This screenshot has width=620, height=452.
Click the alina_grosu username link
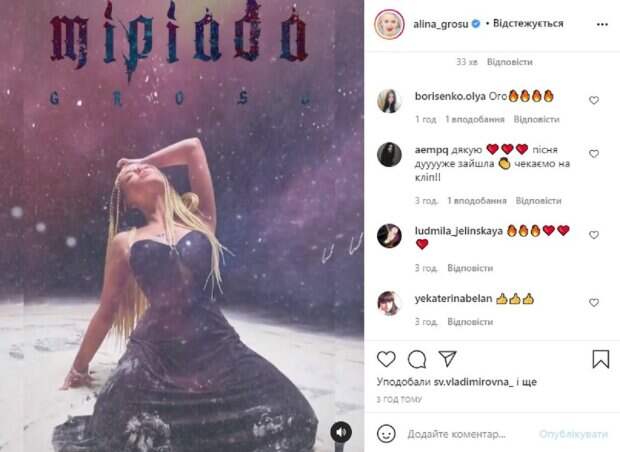pos(440,24)
